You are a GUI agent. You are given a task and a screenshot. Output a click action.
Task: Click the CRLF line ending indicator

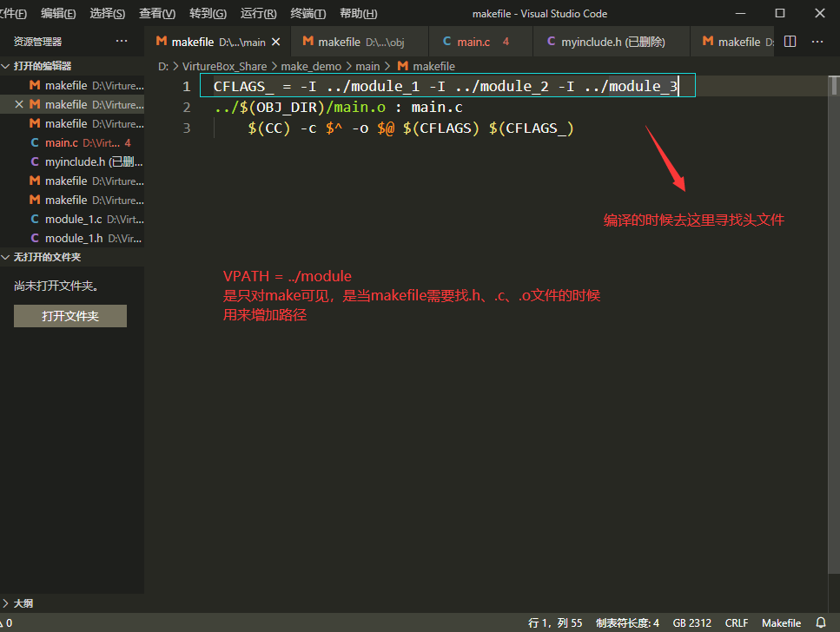tap(736, 622)
